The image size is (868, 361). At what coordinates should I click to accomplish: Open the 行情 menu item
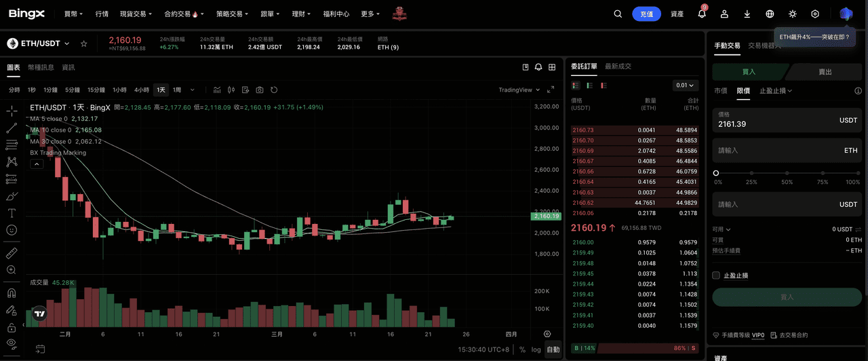102,14
